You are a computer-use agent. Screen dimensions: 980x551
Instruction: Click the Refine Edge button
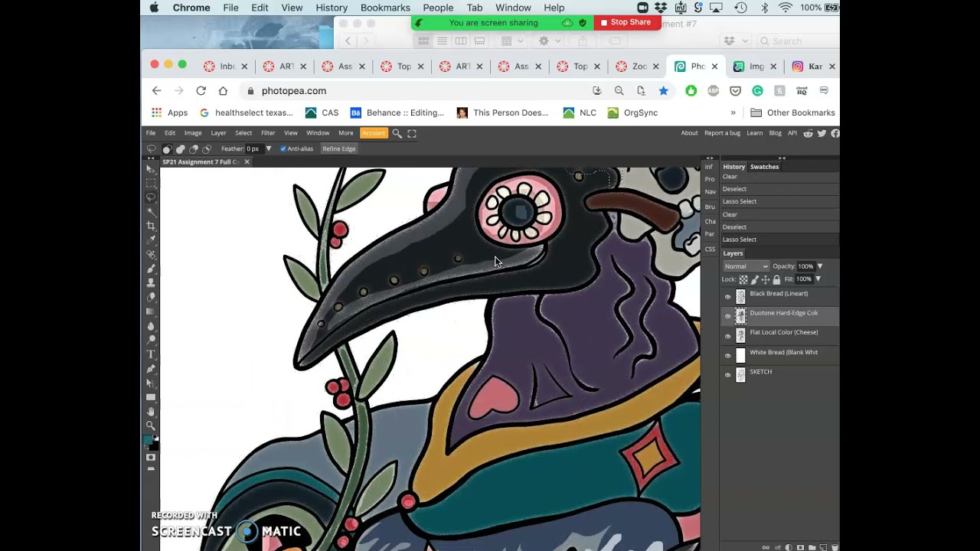(338, 148)
